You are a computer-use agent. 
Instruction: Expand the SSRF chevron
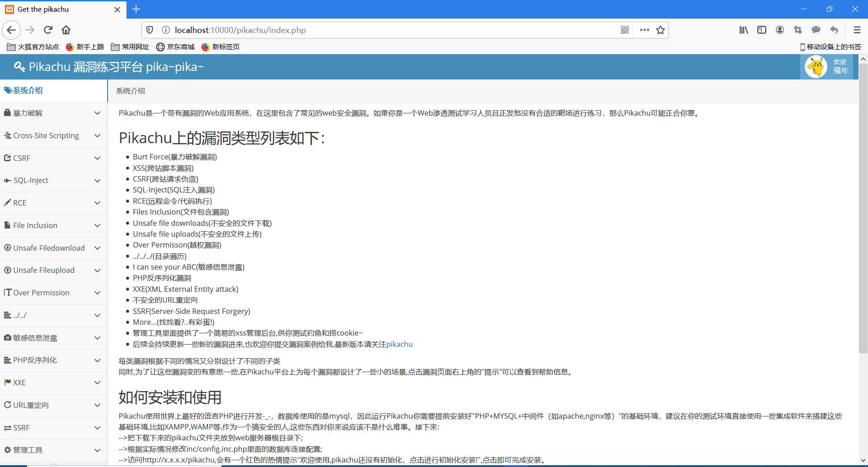[97, 428]
